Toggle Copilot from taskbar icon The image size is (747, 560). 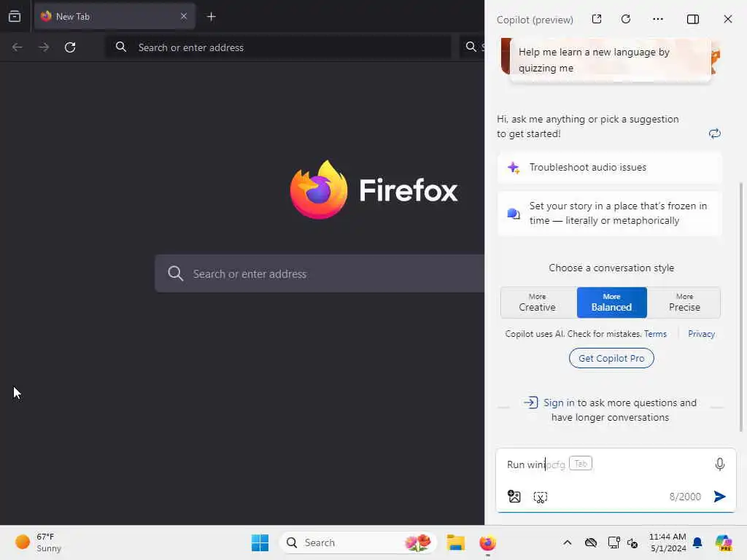724,542
